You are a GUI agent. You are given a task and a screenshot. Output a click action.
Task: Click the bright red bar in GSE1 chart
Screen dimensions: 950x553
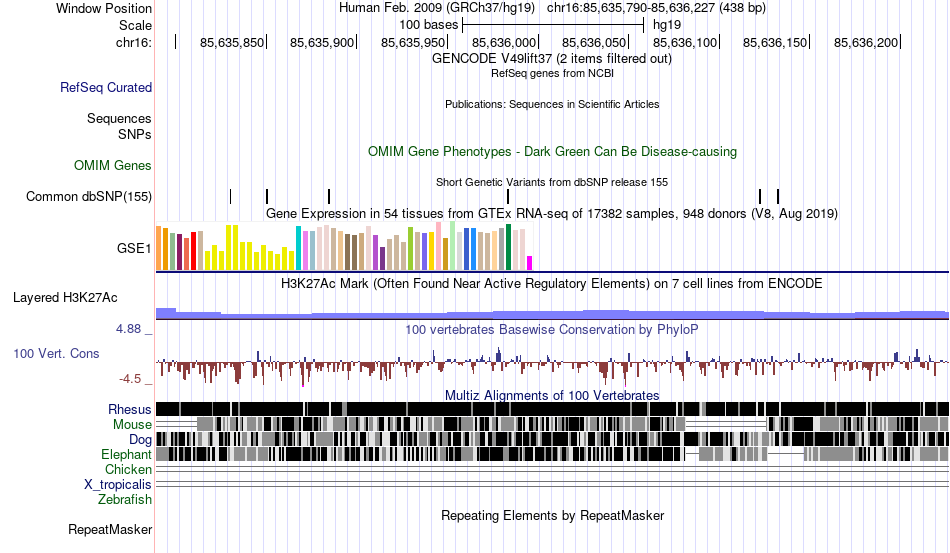(193, 251)
